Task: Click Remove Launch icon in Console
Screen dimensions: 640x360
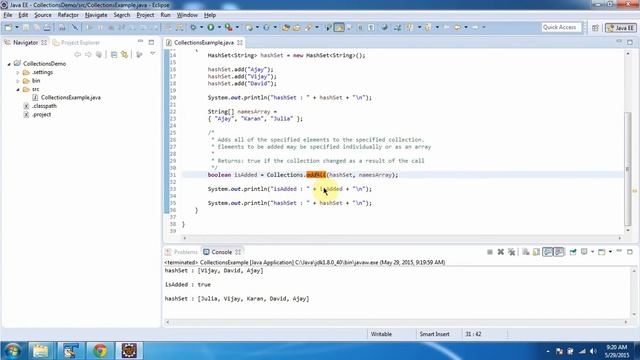Action: (500, 252)
